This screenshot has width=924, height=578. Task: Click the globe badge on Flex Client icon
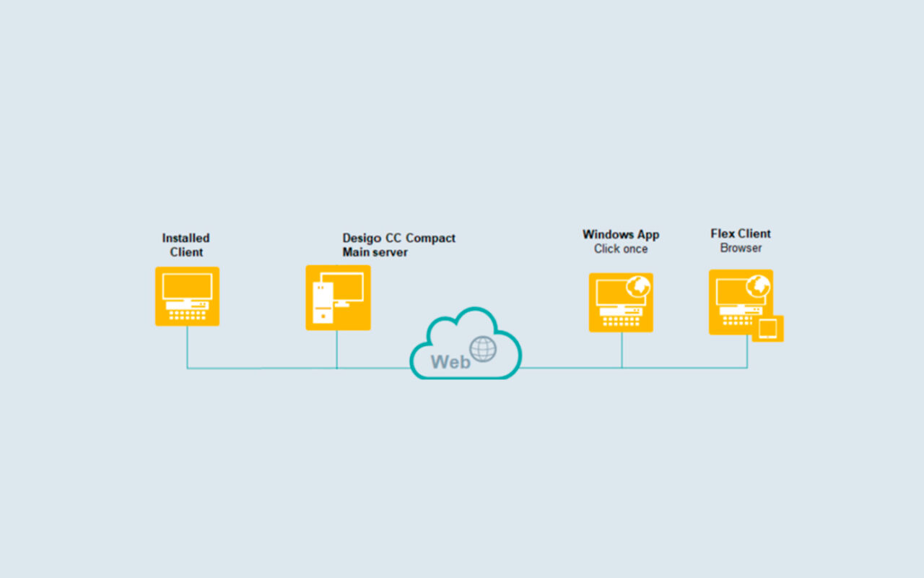pyautogui.click(x=758, y=285)
